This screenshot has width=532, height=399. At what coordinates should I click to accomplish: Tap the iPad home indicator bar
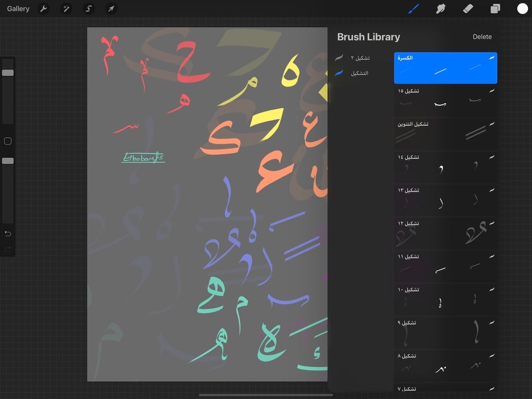(266, 395)
